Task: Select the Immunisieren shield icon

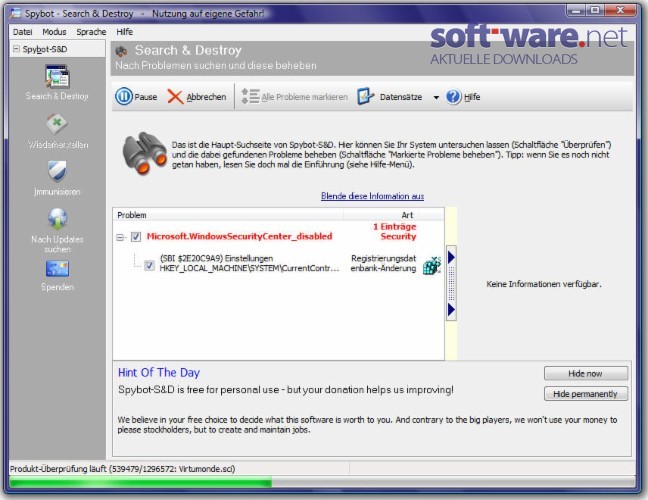Action: (57, 171)
